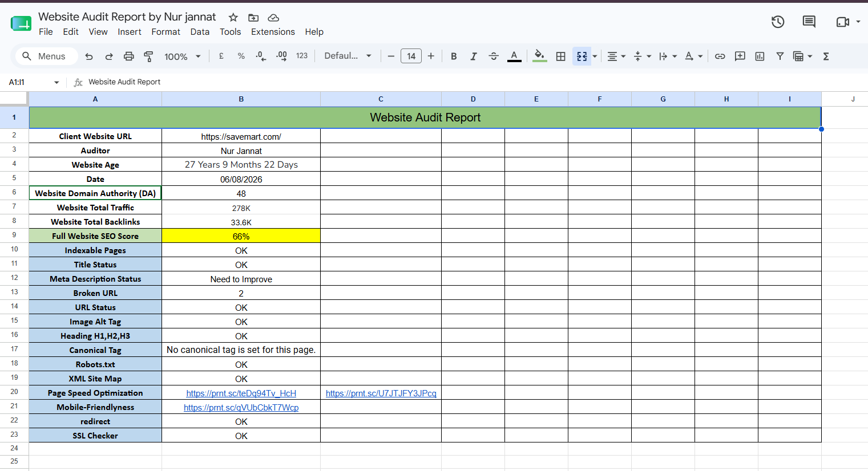Click the Move to folder icon
Screen dimensions: 868x471
(253, 18)
